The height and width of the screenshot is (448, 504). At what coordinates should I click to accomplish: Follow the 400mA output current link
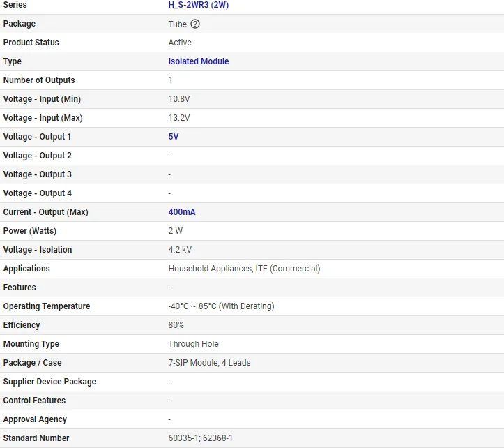tap(182, 211)
